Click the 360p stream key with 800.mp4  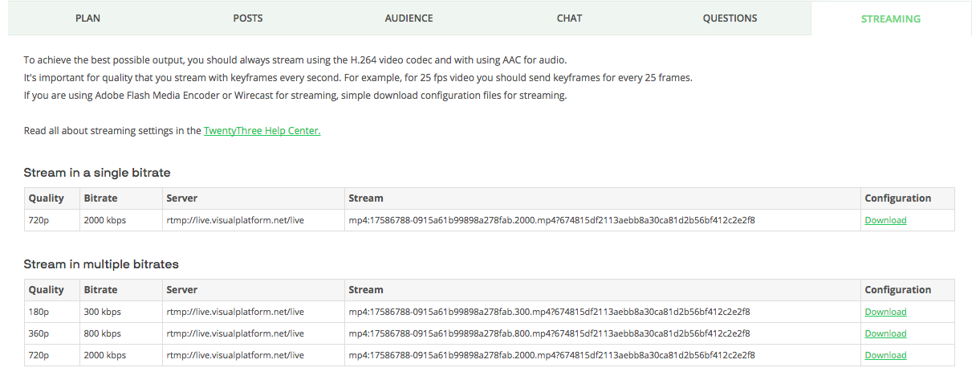(x=549, y=333)
